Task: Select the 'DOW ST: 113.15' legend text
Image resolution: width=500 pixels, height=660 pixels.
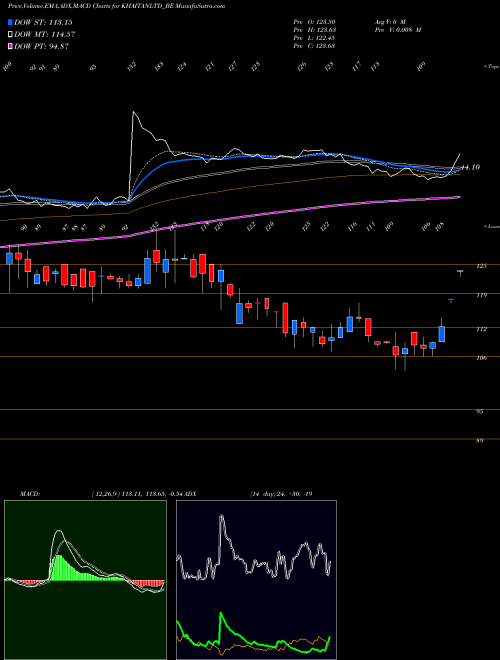Action: point(43,22)
